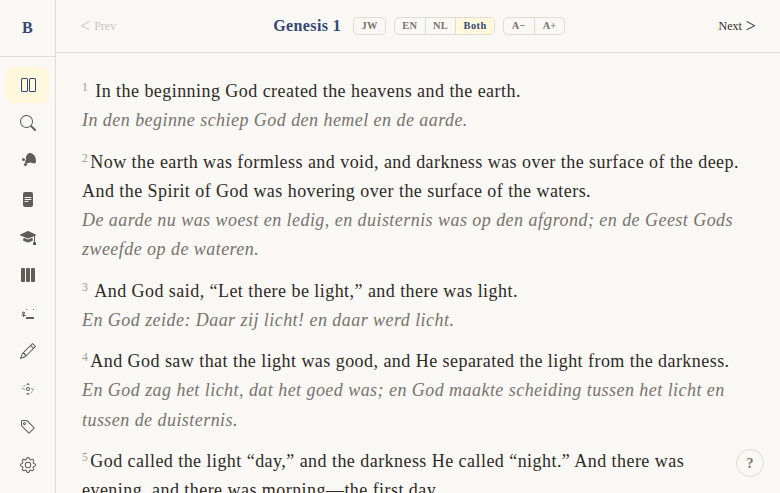Open the tag icon in sidebar
Screen dimensions: 780x493
pos(28,427)
